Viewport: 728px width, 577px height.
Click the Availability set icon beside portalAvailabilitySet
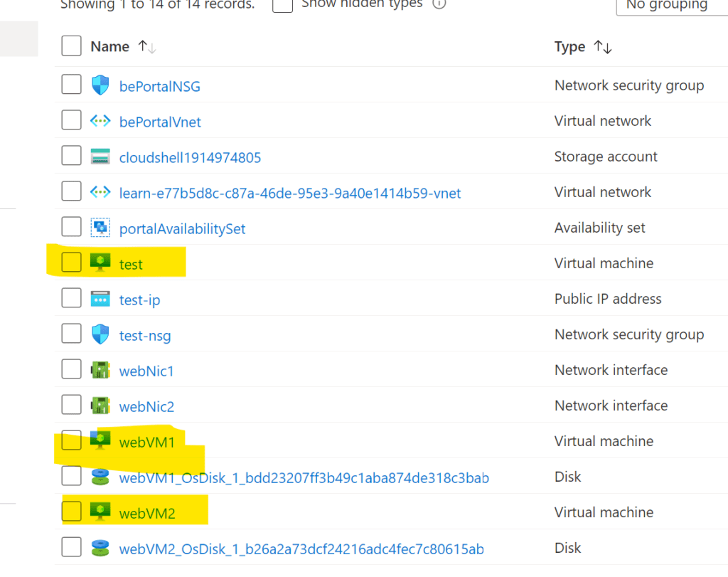click(x=100, y=227)
